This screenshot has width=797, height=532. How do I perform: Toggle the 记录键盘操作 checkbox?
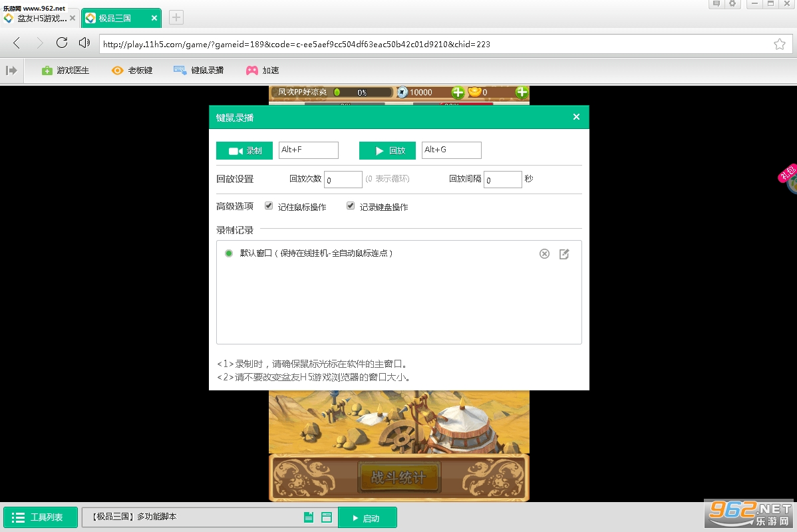(x=351, y=205)
